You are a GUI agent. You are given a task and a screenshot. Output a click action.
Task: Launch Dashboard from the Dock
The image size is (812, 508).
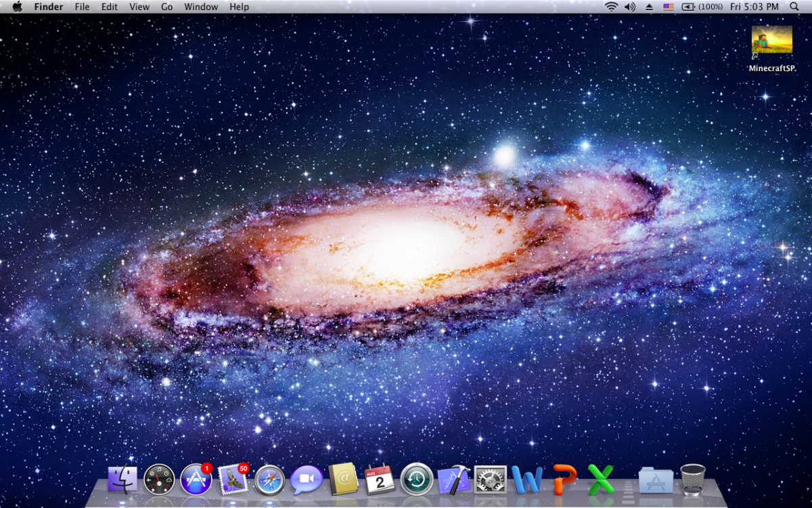[x=159, y=480]
